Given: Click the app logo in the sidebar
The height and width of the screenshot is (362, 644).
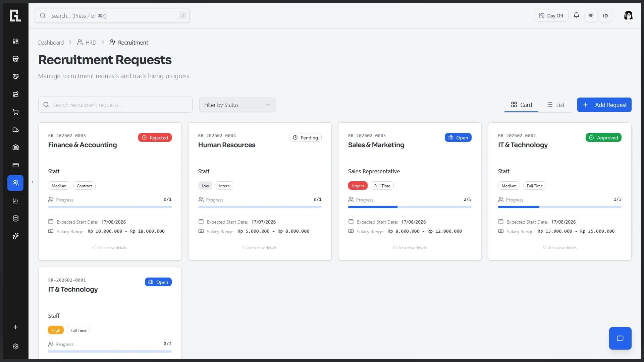Looking at the screenshot, I should (x=15, y=16).
